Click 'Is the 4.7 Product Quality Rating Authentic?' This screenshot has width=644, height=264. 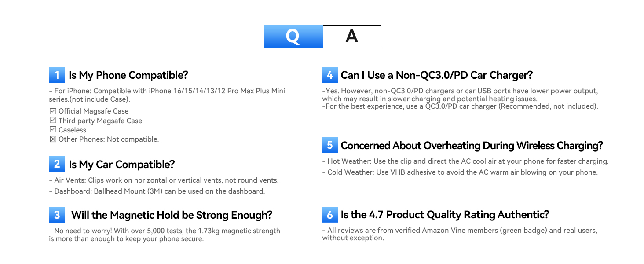(445, 215)
